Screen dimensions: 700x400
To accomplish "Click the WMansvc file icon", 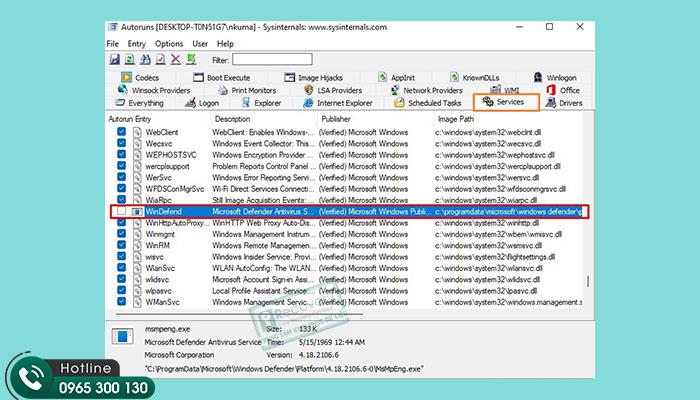I will (x=137, y=302).
